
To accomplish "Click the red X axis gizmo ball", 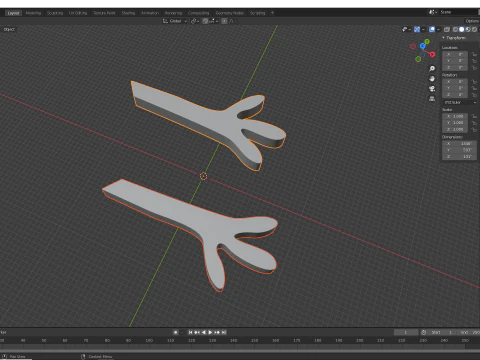I will click(432, 54).
